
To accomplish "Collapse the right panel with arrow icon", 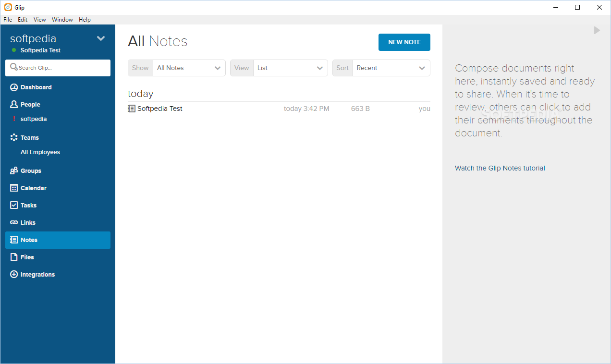I will (597, 30).
